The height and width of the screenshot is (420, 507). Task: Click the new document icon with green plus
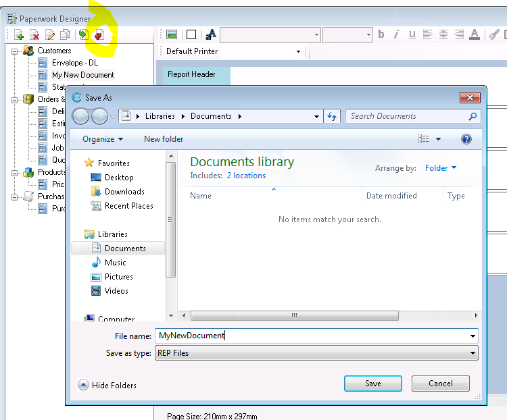19,35
